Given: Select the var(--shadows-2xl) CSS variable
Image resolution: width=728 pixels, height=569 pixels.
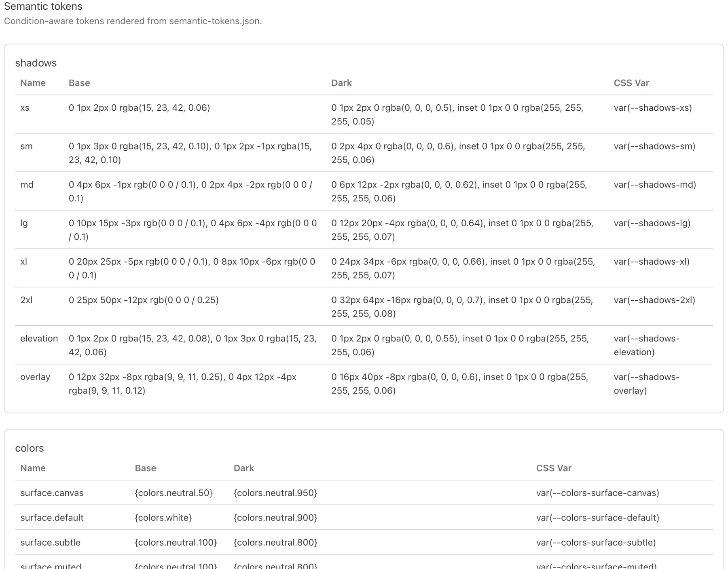Looking at the screenshot, I should point(654,300).
